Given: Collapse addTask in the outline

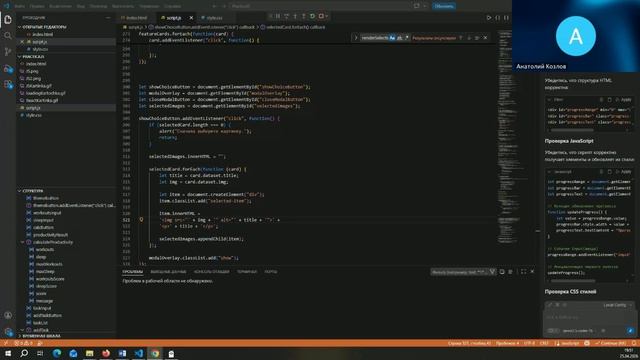Looking at the screenshot, I should pyautogui.click(x=23, y=330).
